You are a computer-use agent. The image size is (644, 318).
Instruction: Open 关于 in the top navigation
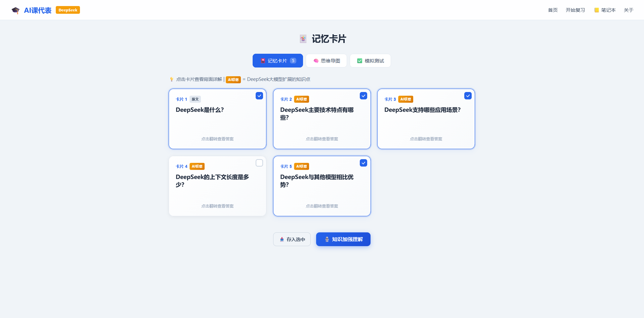[629, 10]
